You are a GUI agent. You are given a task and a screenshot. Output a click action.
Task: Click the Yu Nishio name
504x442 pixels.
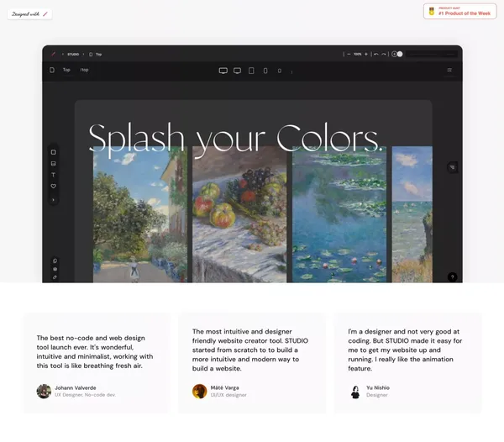pyautogui.click(x=378, y=387)
